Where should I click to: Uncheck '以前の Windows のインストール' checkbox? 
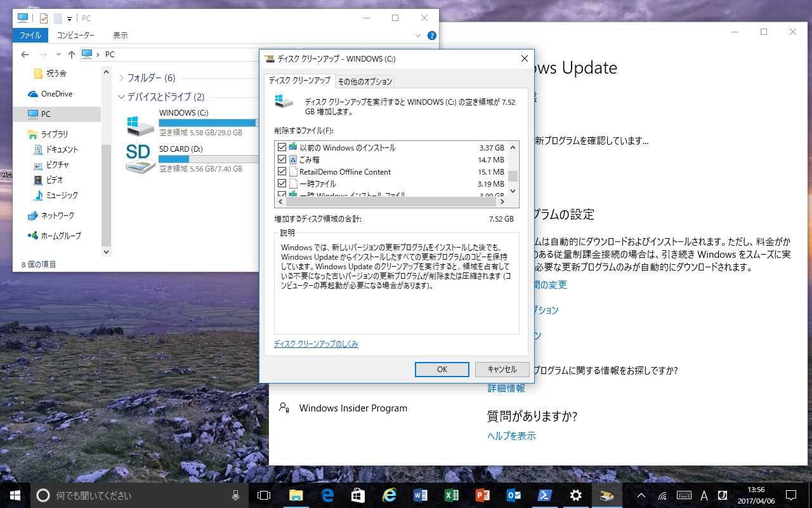(282, 147)
